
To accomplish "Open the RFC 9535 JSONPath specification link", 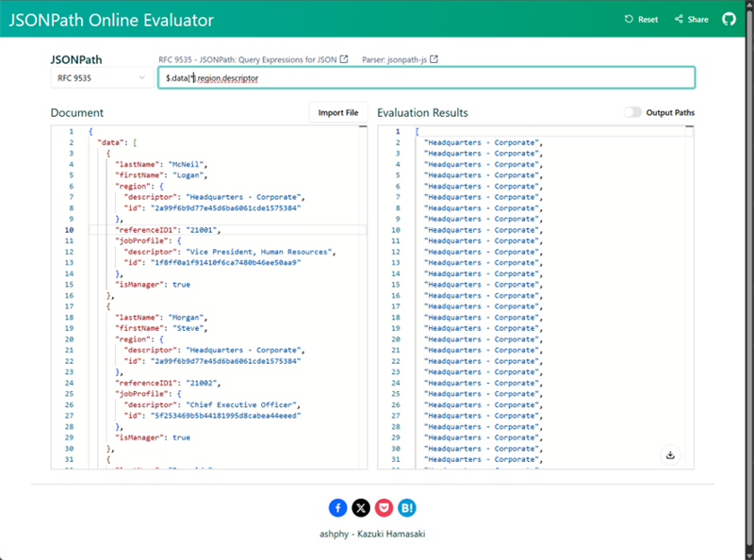I will click(x=253, y=59).
